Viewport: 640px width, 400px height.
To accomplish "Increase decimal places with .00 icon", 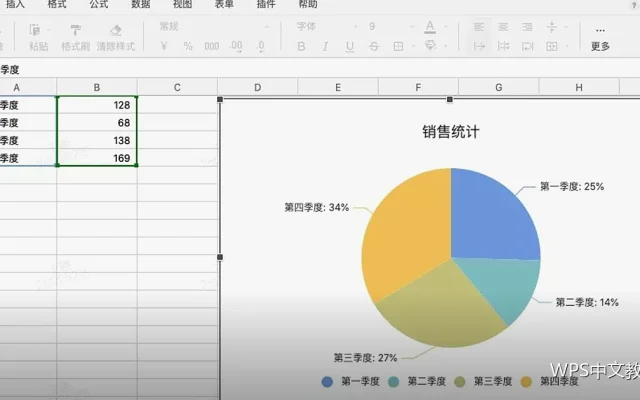I will [x=236, y=46].
